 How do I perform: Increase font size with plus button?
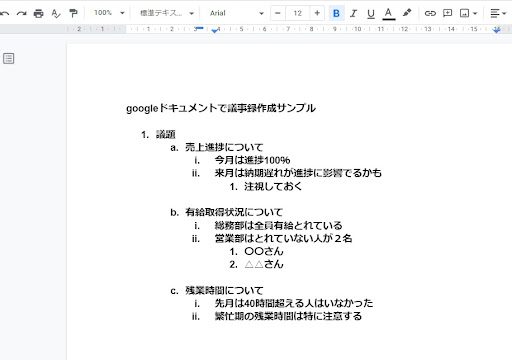[x=317, y=13]
